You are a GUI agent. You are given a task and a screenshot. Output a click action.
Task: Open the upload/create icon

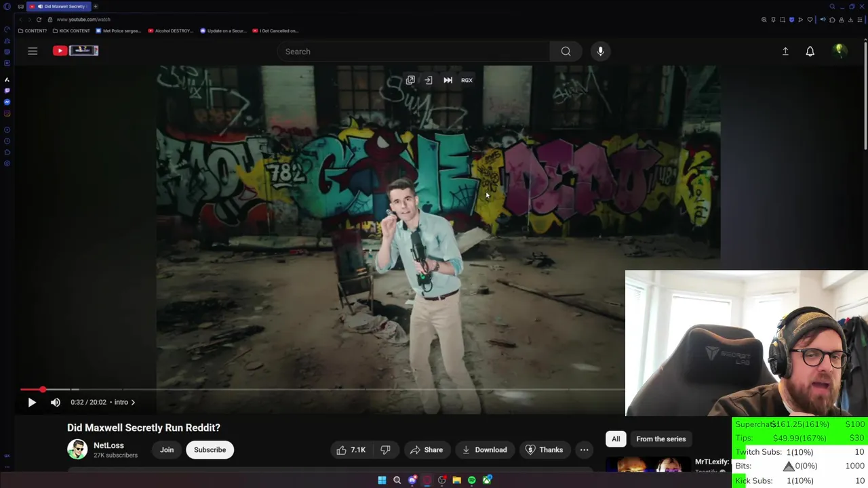(x=785, y=52)
